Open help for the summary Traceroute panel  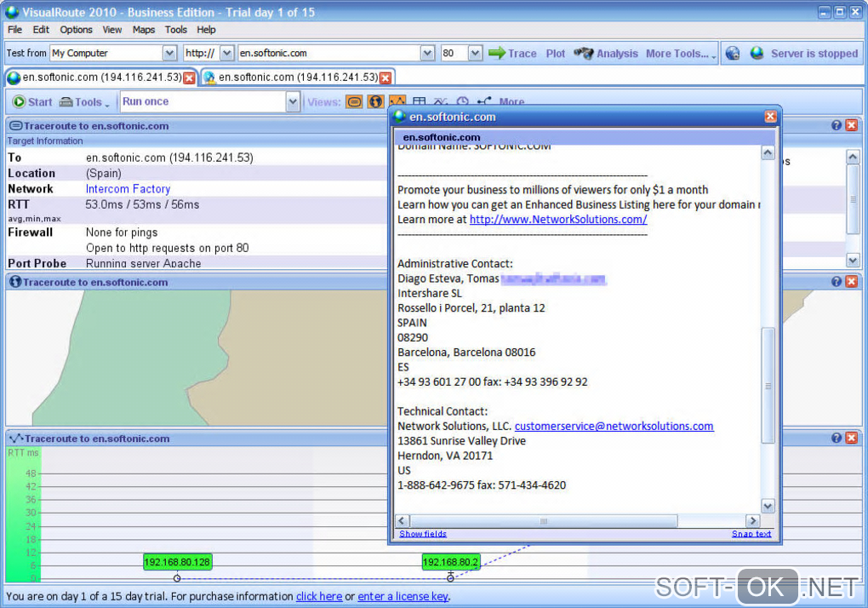point(837,126)
